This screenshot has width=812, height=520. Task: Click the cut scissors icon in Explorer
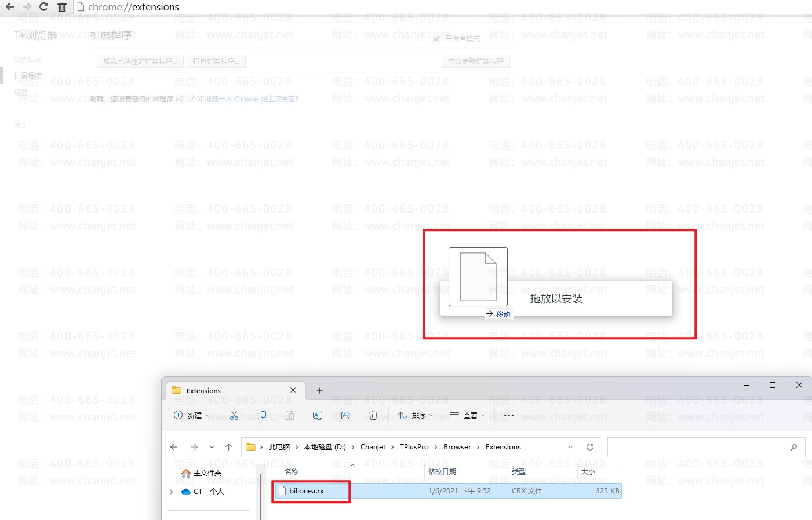234,415
